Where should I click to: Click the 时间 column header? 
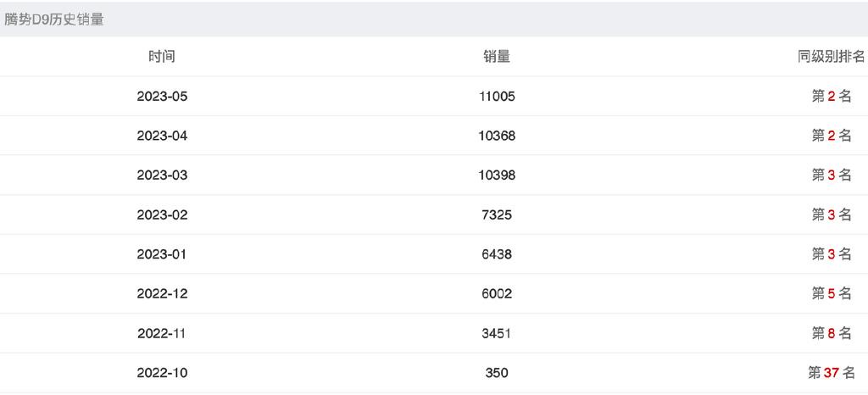click(162, 57)
